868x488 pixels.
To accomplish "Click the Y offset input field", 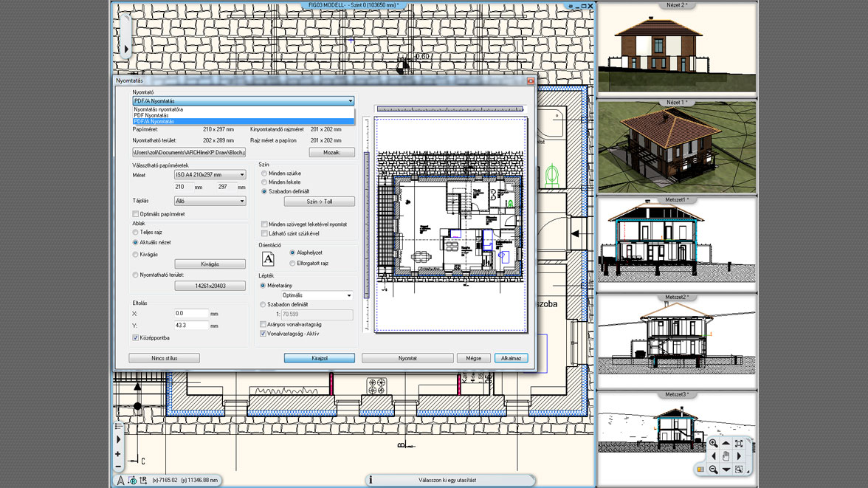I will coord(191,326).
